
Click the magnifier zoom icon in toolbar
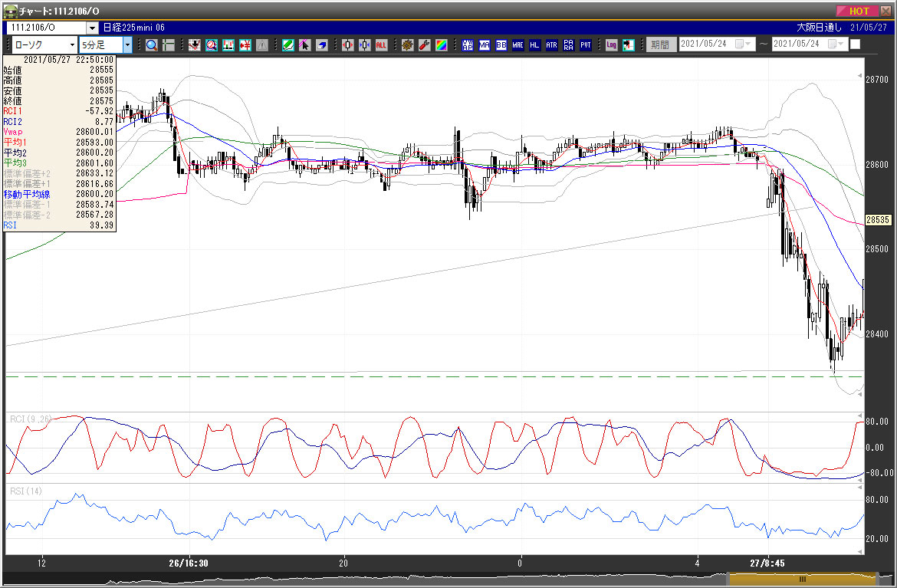point(152,44)
